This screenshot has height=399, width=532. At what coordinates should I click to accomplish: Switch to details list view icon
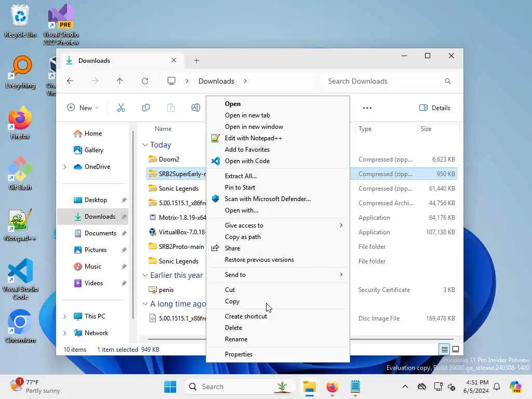pyautogui.click(x=444, y=349)
